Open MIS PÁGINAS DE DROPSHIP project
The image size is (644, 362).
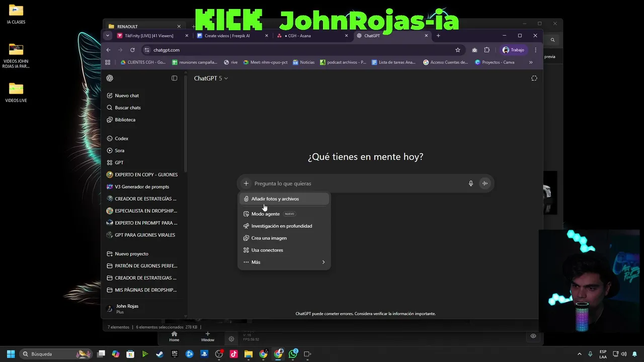point(143,290)
